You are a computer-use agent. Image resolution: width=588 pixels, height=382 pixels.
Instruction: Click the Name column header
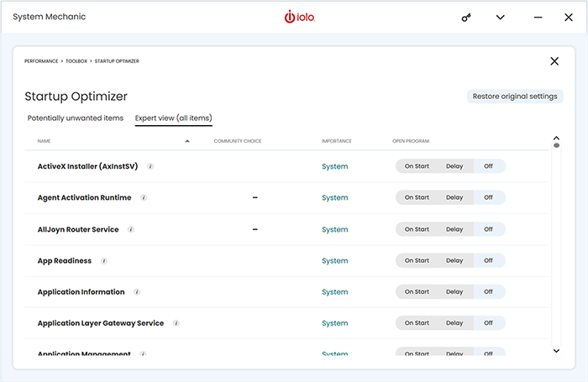[x=44, y=141]
